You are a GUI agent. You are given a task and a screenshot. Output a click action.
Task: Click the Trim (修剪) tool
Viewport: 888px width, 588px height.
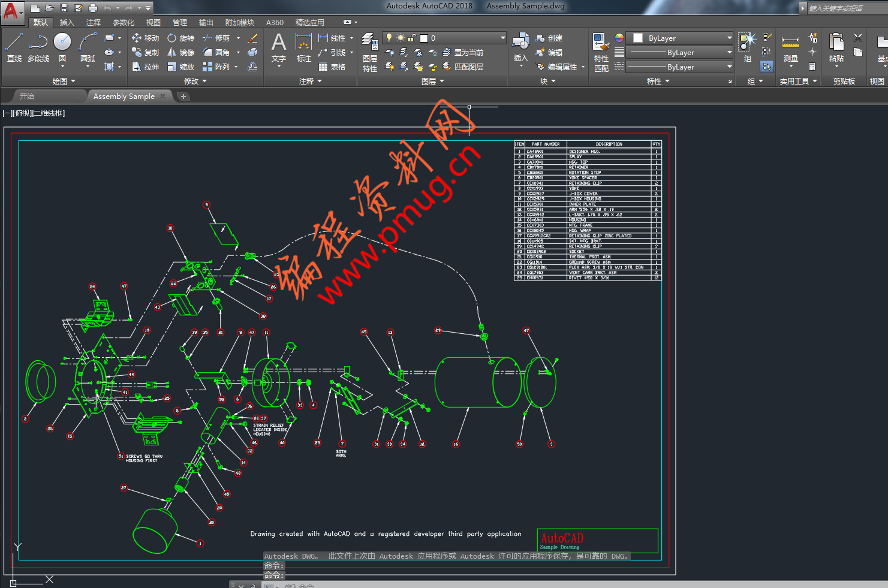tap(216, 38)
